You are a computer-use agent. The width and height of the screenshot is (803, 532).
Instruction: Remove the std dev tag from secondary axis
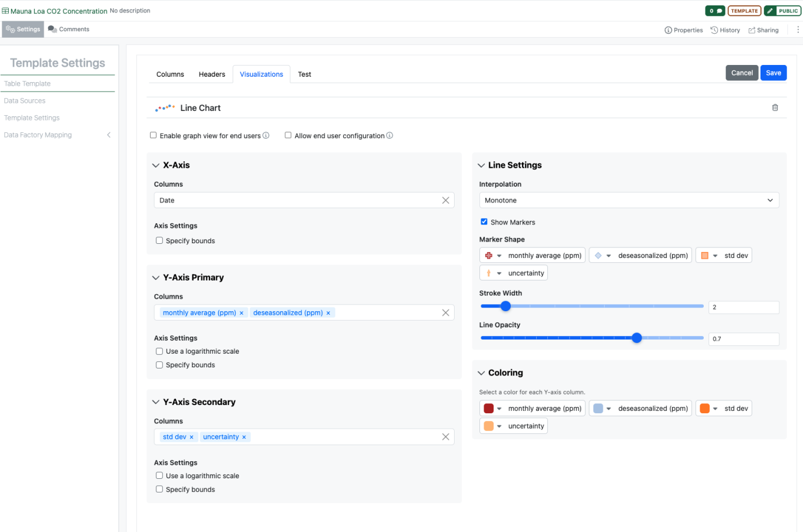[191, 437]
